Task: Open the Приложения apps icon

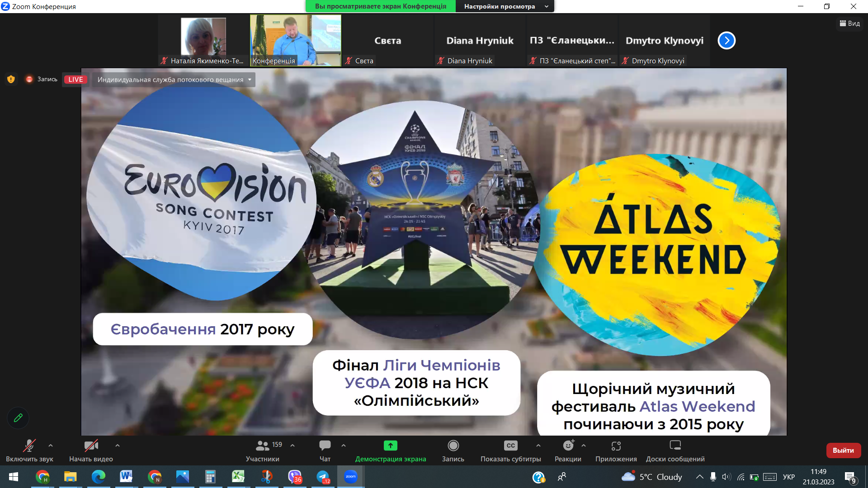Action: [x=616, y=446]
